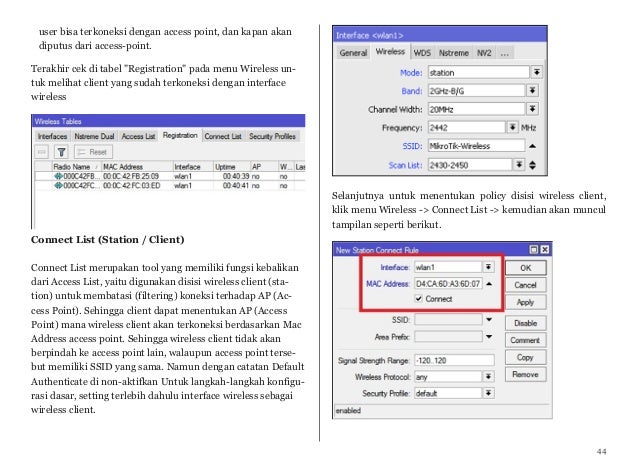Collapse the SSID field with the up arrow
638x467 pixels.
(x=532, y=146)
